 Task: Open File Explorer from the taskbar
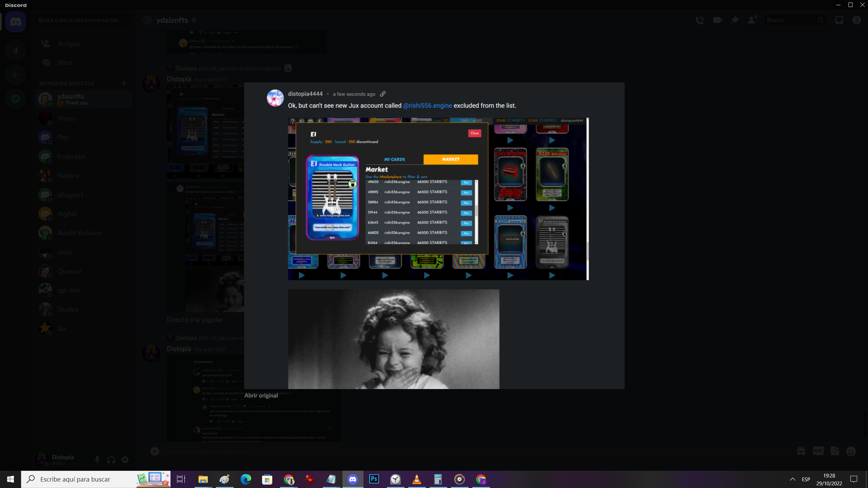(203, 479)
